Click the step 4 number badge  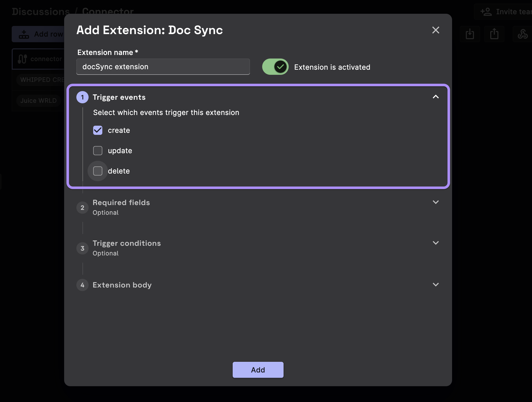82,285
